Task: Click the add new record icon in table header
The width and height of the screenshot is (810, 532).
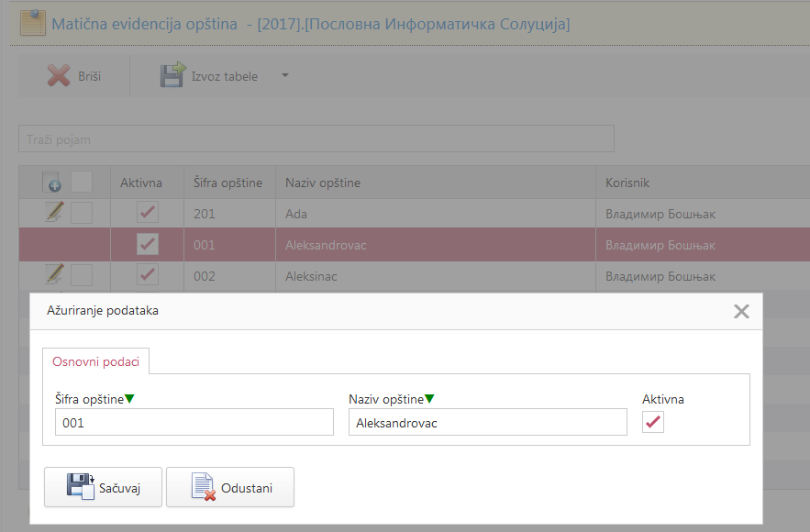Action: click(52, 183)
